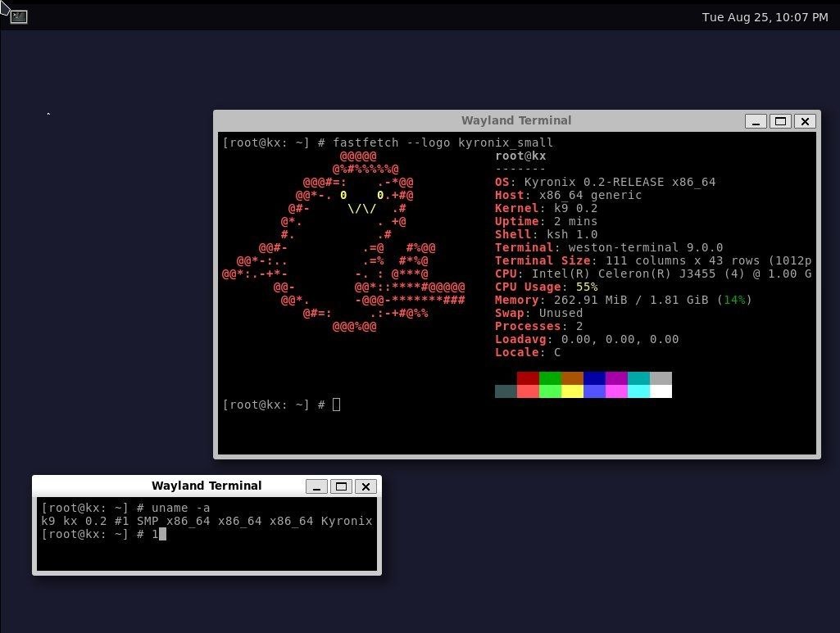Click the 'CPU Usage: 55%' value
The height and width of the screenshot is (633, 840).
click(x=587, y=287)
